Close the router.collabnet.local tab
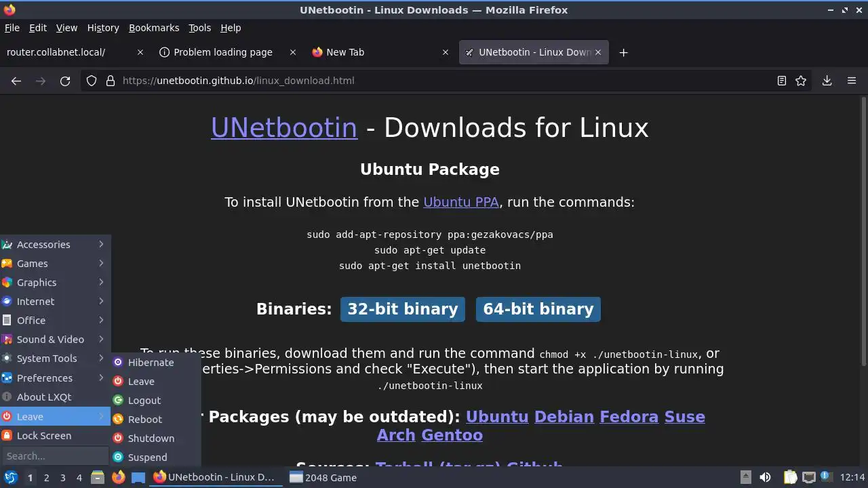Screen dimensions: 868x488 tap(140, 52)
